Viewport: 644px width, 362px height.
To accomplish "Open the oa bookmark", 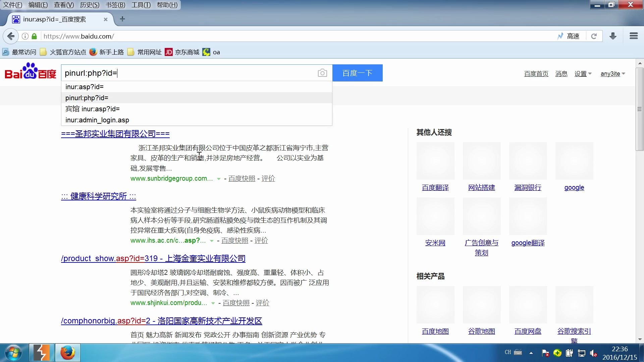I will coord(211,52).
